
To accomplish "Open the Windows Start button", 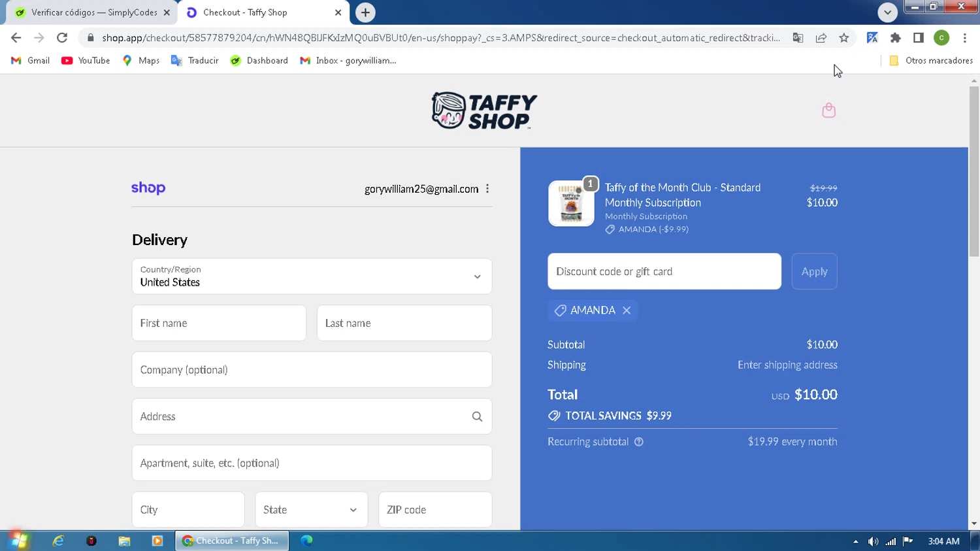I will click(x=18, y=541).
